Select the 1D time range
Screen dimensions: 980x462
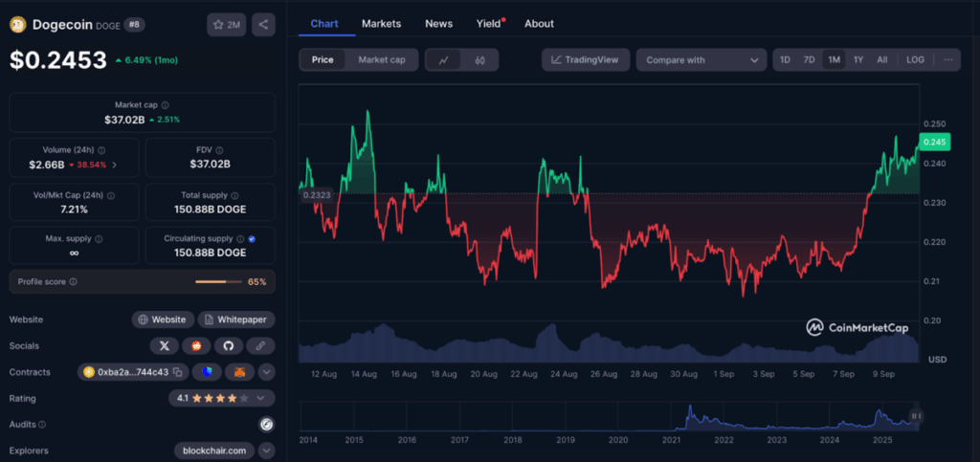(785, 60)
